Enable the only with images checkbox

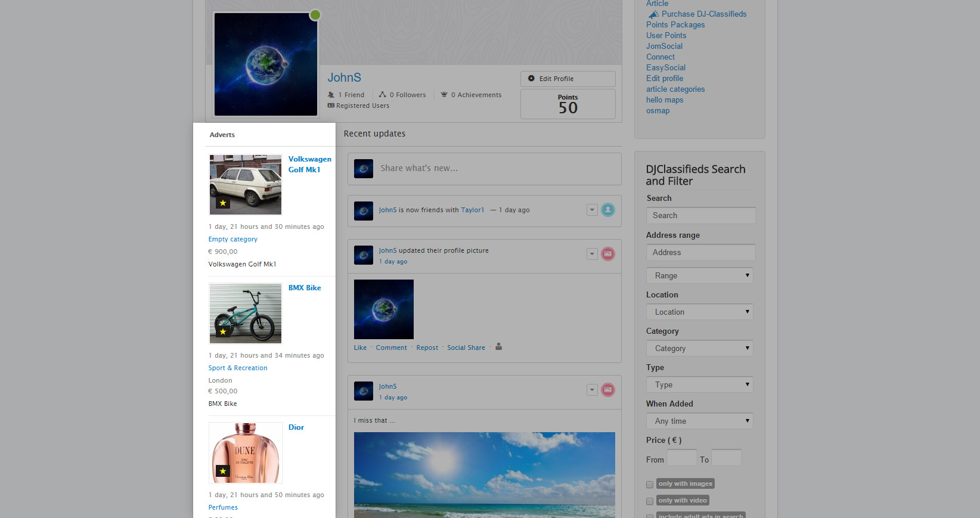pos(650,485)
